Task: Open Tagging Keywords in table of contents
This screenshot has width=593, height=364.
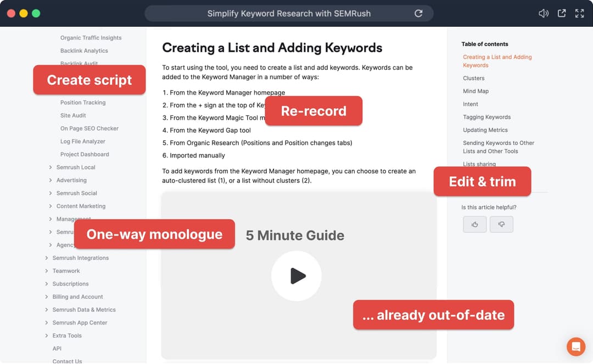Action: 486,117
